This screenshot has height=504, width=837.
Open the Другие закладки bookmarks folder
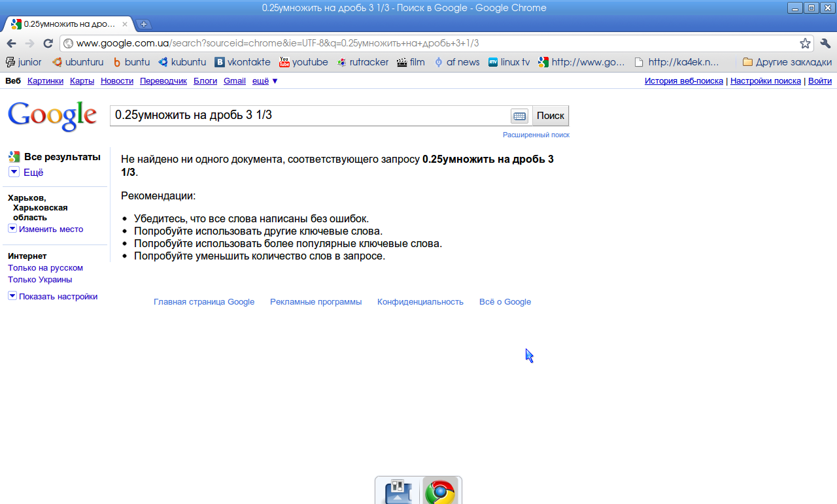787,62
